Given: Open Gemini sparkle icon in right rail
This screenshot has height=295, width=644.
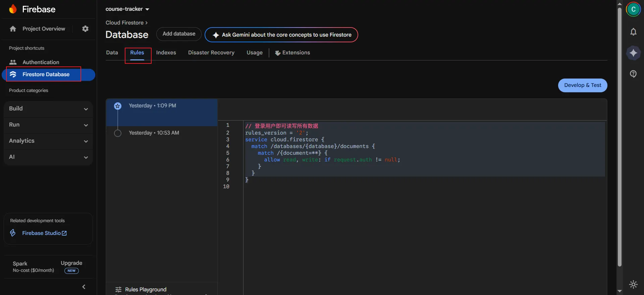Looking at the screenshot, I should point(633,53).
